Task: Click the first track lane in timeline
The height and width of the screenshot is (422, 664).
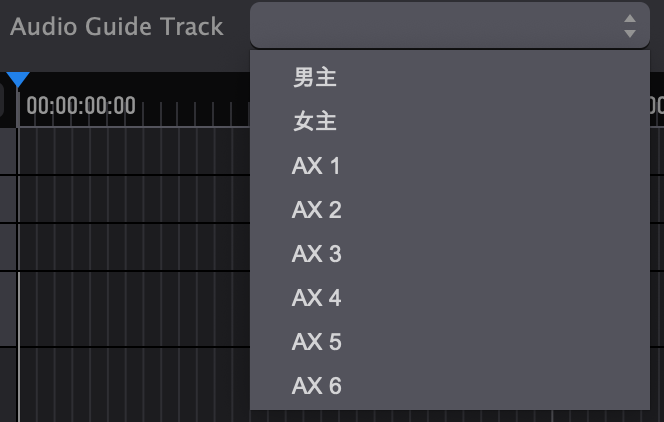Action: 134,151
